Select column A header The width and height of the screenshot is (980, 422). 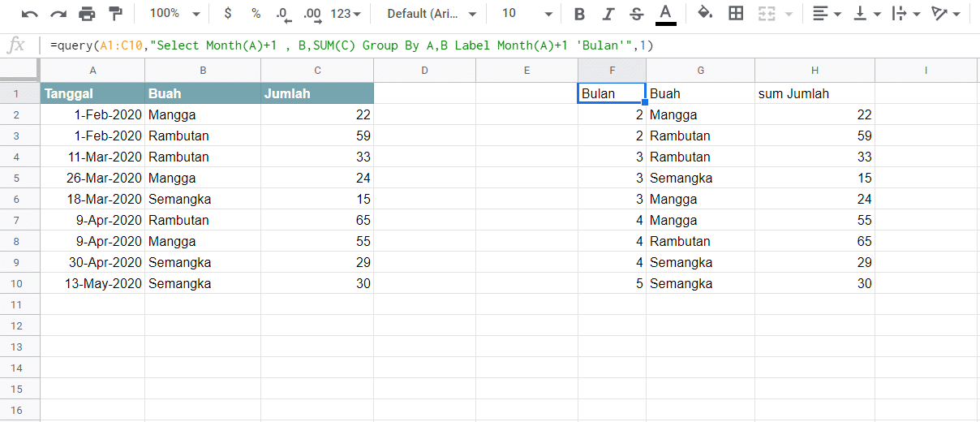(x=92, y=71)
